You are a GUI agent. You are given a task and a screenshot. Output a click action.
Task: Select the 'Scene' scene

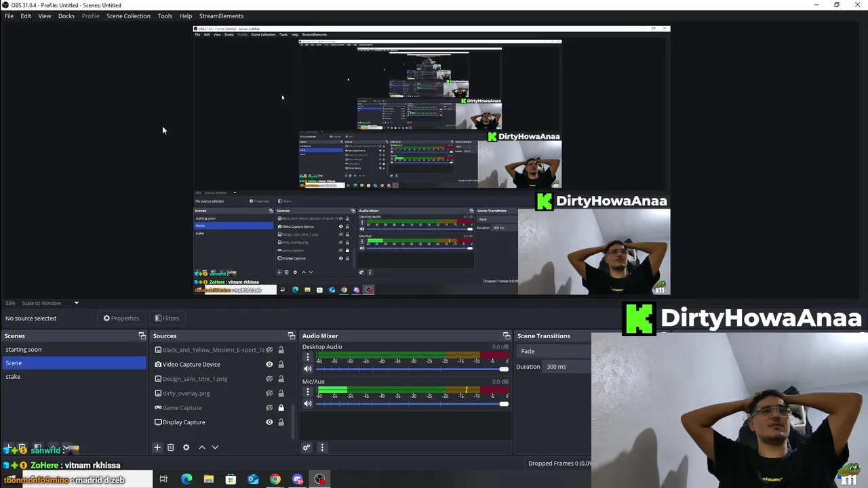(74, 363)
